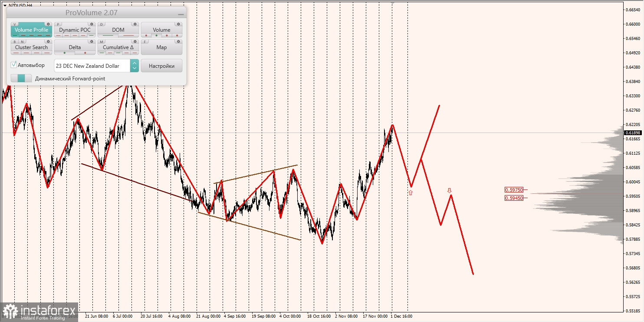
Task: Toggle the Динамический Forward-point switch
Action: coord(21,78)
